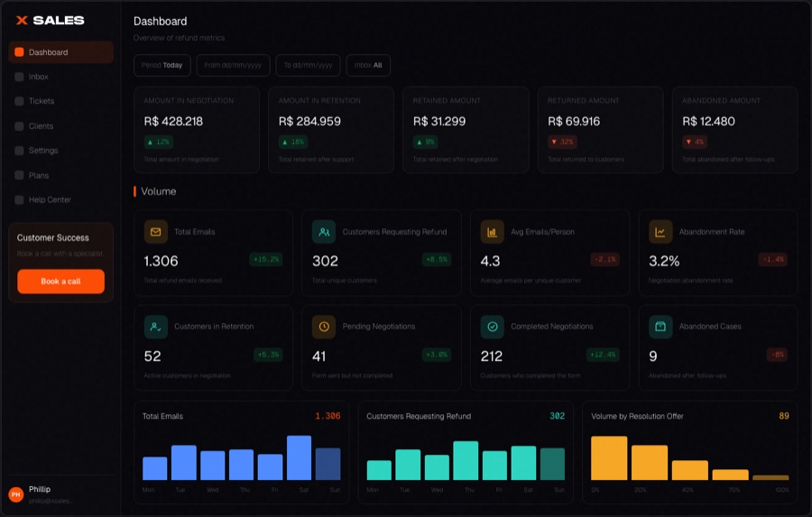Click the Completed Negotiations checkmark icon

pyautogui.click(x=492, y=327)
